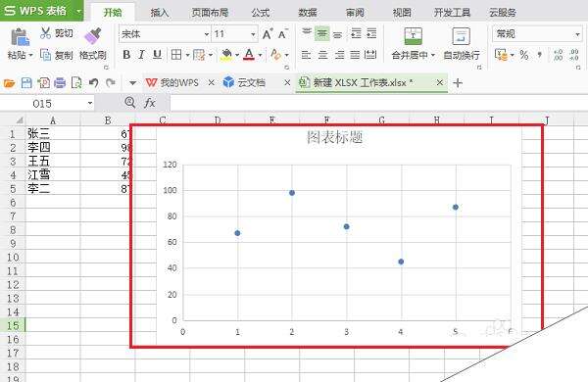Toggle italic formatting
This screenshot has width=588, height=382.
coord(142,55)
